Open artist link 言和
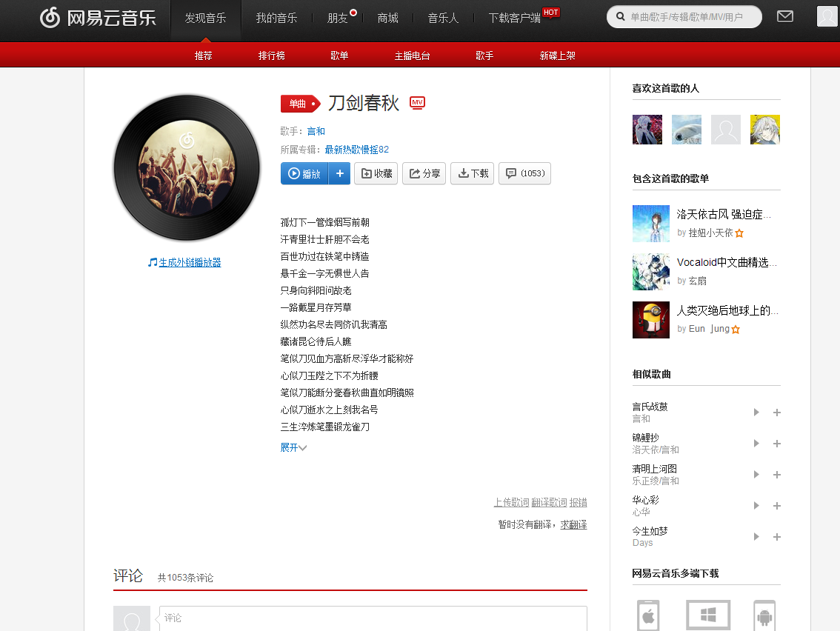Viewport: 840px width, 631px height. tap(316, 131)
